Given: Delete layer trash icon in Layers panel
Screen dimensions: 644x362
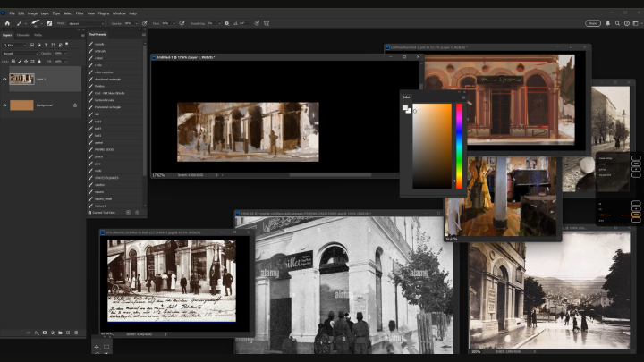Looking at the screenshot, I should click(76, 333).
